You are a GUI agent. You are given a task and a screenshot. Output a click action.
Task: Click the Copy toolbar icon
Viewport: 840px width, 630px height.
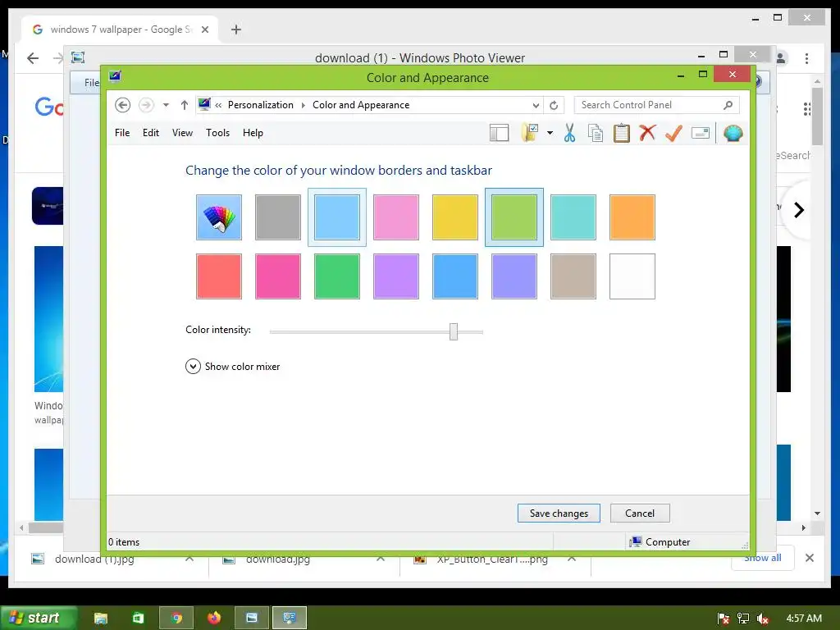point(596,133)
